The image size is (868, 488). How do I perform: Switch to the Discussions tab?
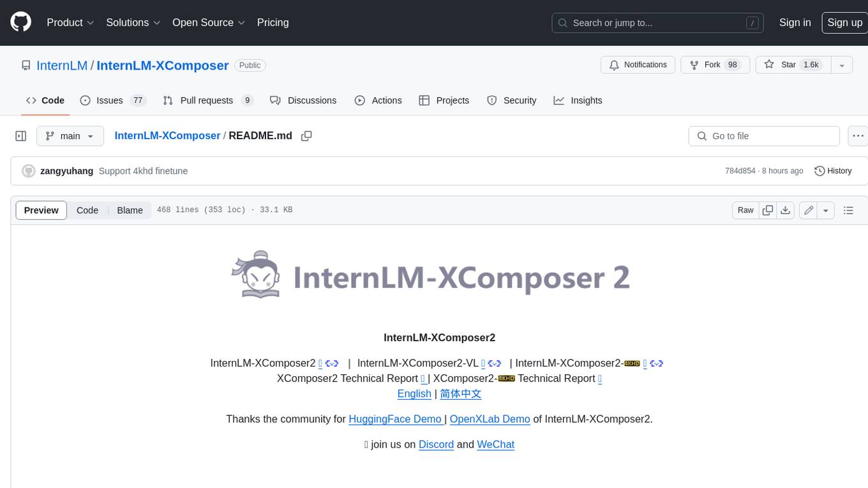[303, 100]
